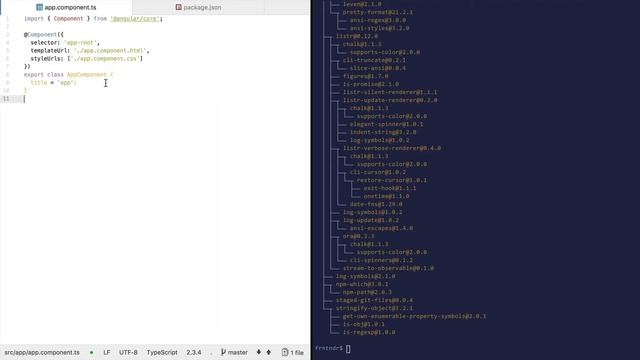The height and width of the screenshot is (360, 640).
Task: Copy file path src/app/app.component.ts in status bar
Action: [42, 352]
